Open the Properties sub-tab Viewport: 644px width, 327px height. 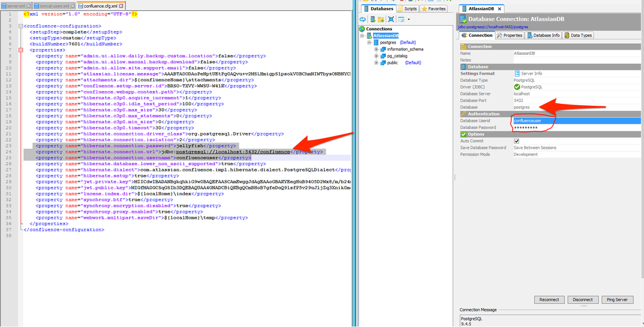(x=510, y=35)
